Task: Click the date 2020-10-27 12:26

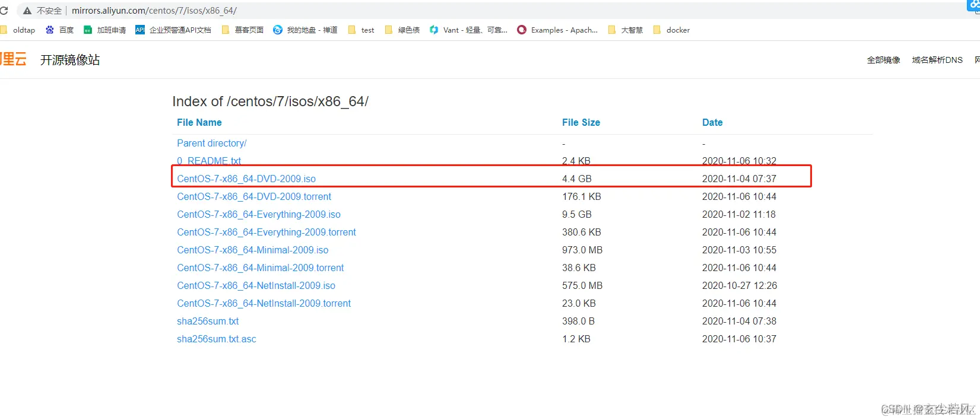Action: click(740, 285)
